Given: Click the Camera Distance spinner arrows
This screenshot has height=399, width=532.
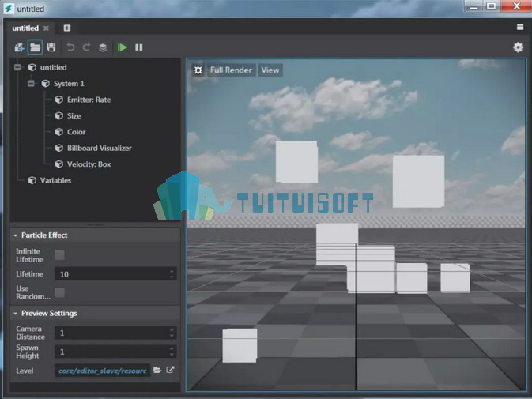Looking at the screenshot, I should click(172, 333).
